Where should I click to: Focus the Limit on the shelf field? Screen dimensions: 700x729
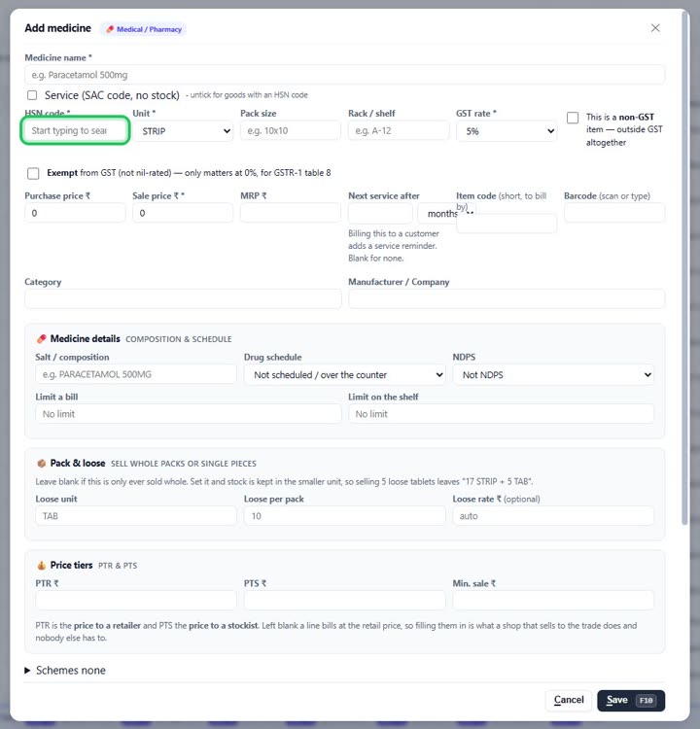coord(502,414)
